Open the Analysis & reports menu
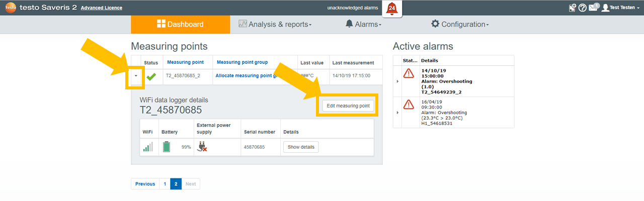Viewport: 644px width, 201px height. [275, 24]
